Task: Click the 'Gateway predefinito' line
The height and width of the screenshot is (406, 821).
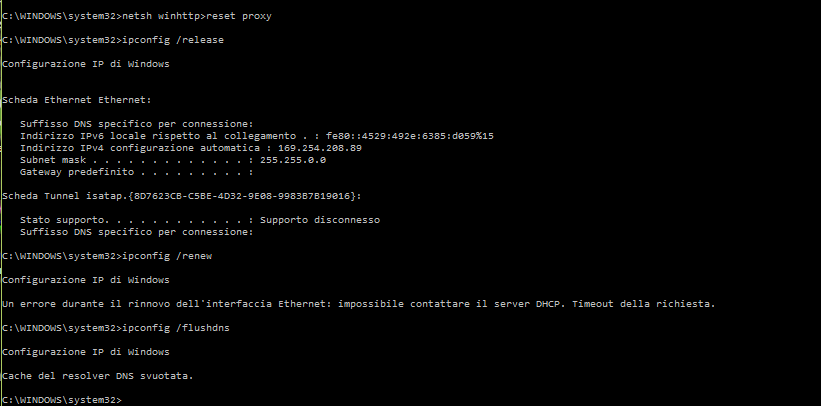Action: [x=137, y=172]
